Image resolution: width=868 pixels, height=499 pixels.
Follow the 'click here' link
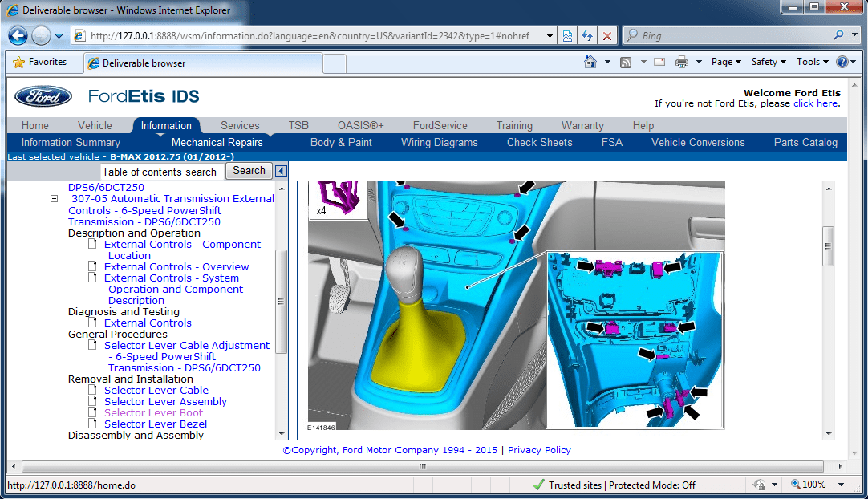click(815, 103)
